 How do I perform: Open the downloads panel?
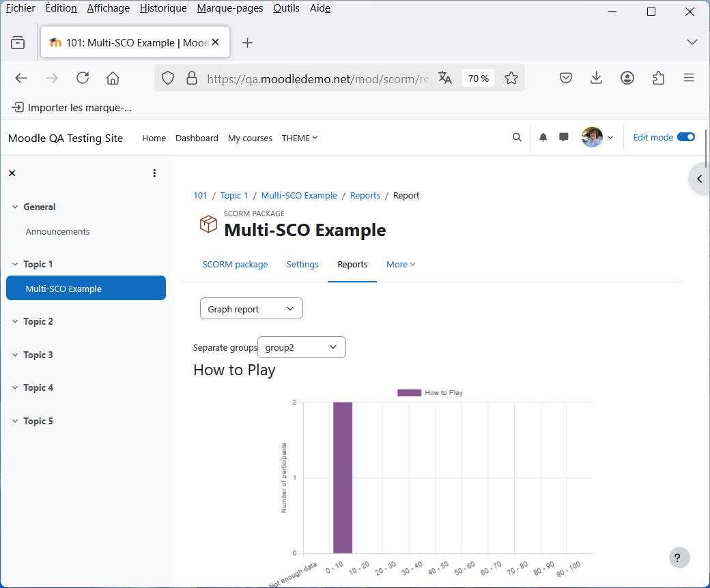click(x=597, y=78)
